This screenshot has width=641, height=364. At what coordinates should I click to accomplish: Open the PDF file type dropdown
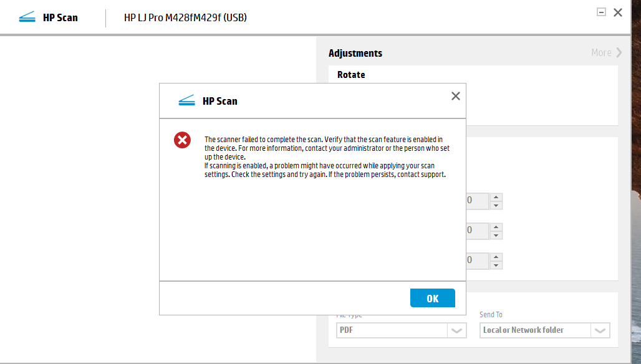(x=456, y=330)
